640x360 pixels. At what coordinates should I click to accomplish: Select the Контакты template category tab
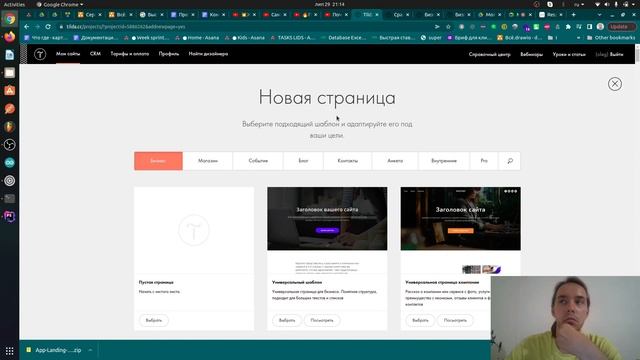pyautogui.click(x=348, y=161)
